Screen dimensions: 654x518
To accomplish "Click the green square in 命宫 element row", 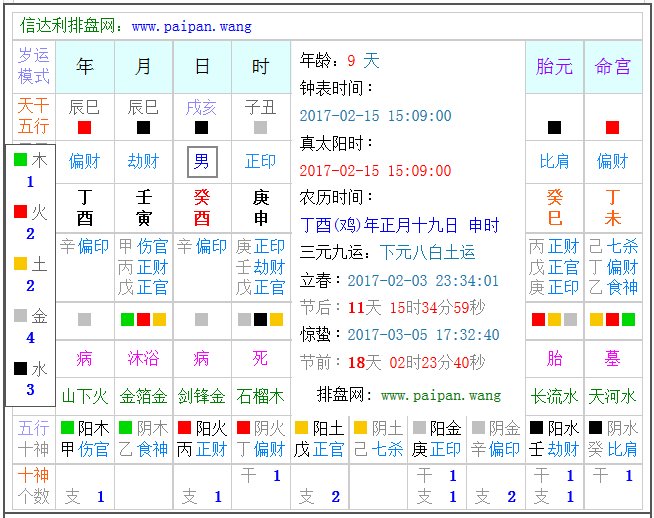I will 629,320.
